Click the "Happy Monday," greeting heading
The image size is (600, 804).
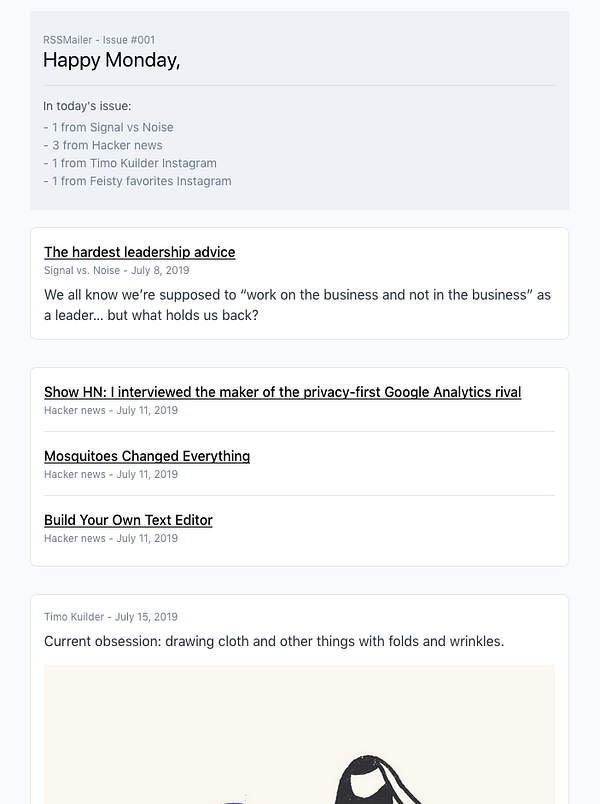click(x=111, y=60)
